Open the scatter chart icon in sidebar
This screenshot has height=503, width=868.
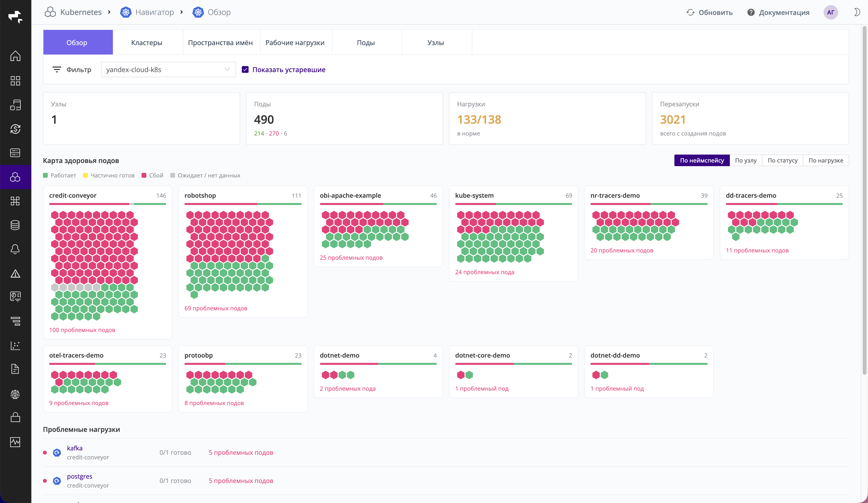pos(15,345)
